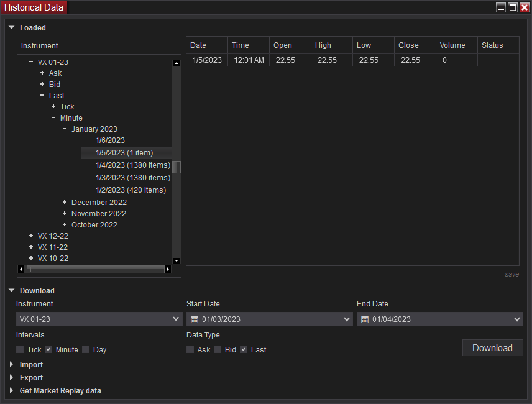Click the tree horizontal scrollbar thumb
The width and height of the screenshot is (532, 404).
coord(96,269)
